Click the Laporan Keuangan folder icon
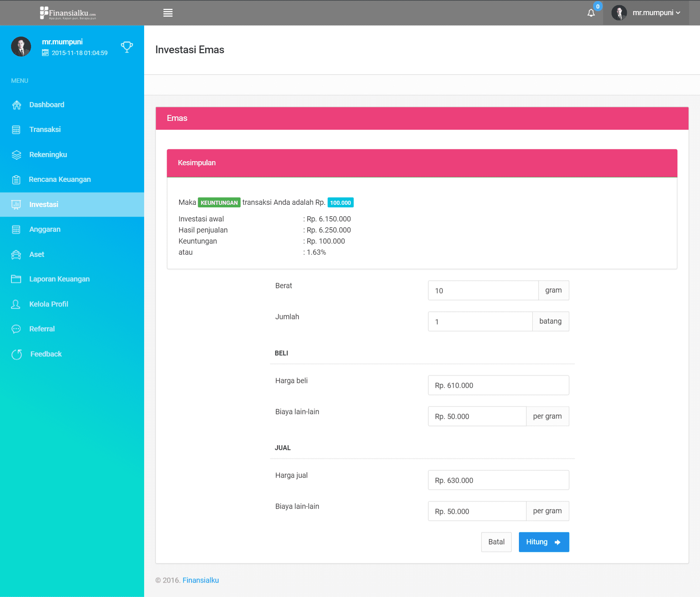 pos(16,279)
